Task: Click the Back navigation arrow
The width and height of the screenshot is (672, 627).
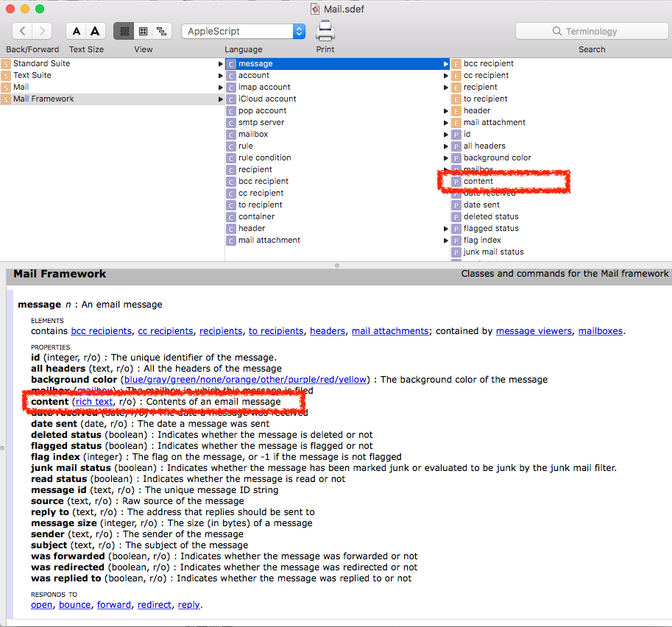Action: click(x=23, y=31)
